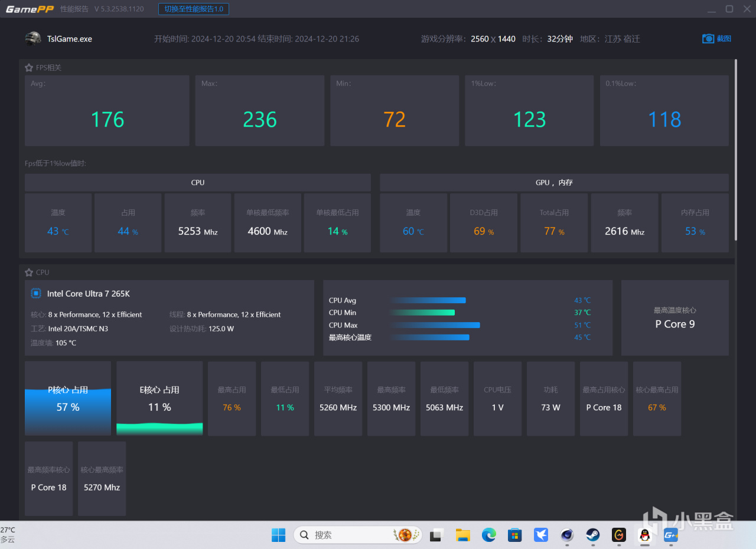This screenshot has height=549, width=756.
Task: Click the 最高占用 76 % card
Action: 232,398
